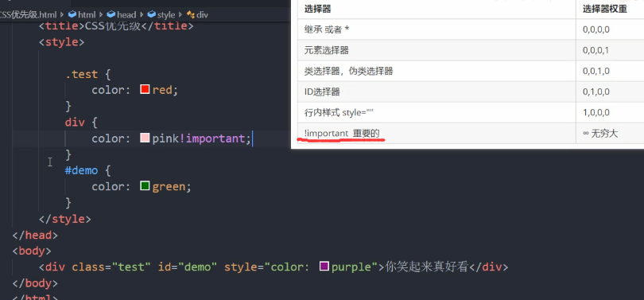Click the head cube icon in breadcrumb
This screenshot has width=644, height=300.
coord(111,15)
